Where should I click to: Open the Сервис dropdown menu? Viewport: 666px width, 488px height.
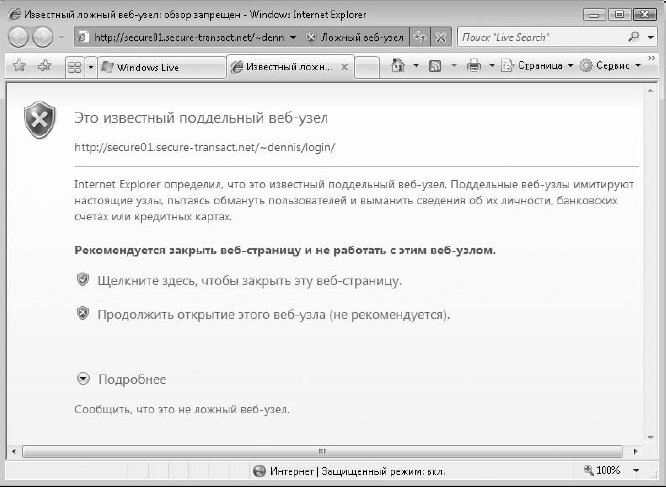[x=610, y=67]
